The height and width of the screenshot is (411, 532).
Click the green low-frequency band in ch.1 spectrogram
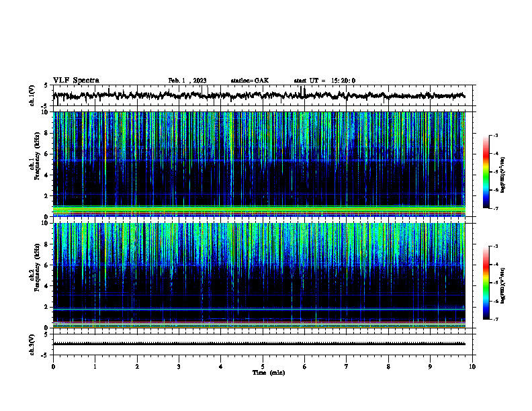tap(259, 208)
